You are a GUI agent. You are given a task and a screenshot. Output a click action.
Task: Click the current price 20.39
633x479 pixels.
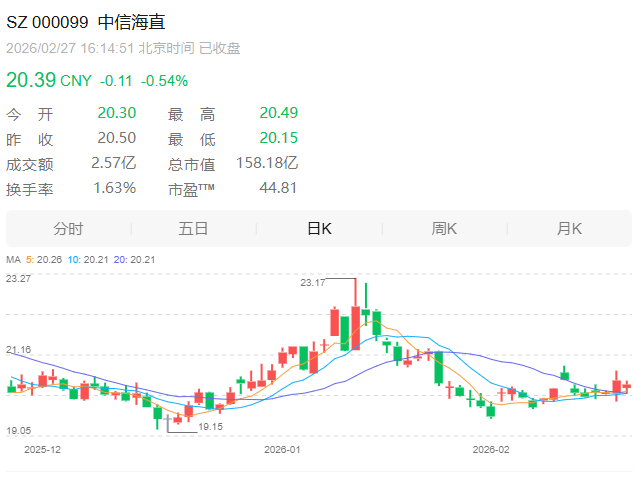31,80
